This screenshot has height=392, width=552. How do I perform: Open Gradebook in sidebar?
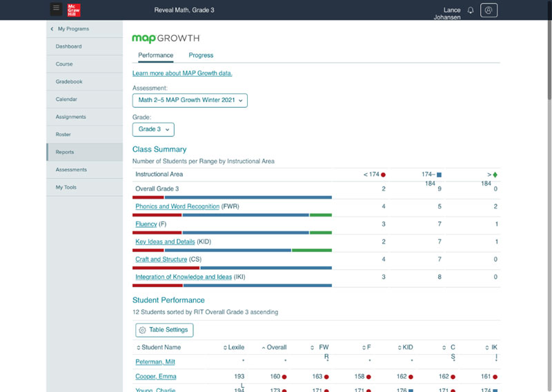coord(84,81)
